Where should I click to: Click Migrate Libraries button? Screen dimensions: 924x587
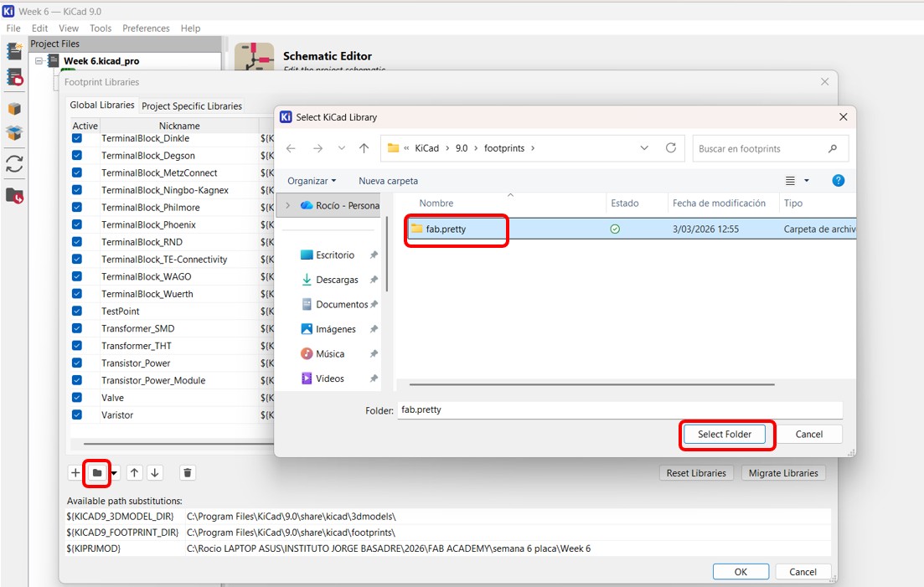click(x=783, y=473)
